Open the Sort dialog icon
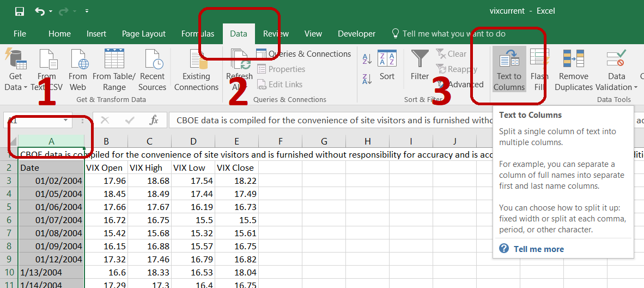Screen dimensions: 644x288 pyautogui.click(x=387, y=58)
